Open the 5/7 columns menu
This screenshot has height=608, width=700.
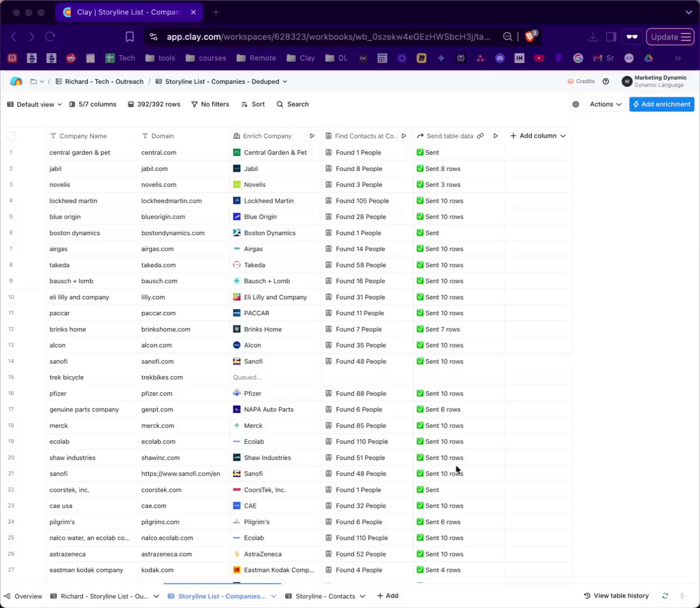coord(93,104)
